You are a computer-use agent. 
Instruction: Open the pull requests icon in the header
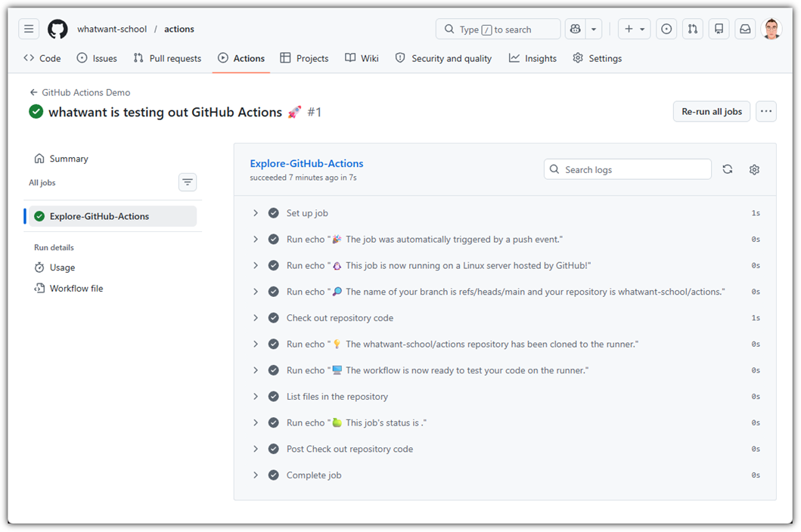tap(693, 29)
